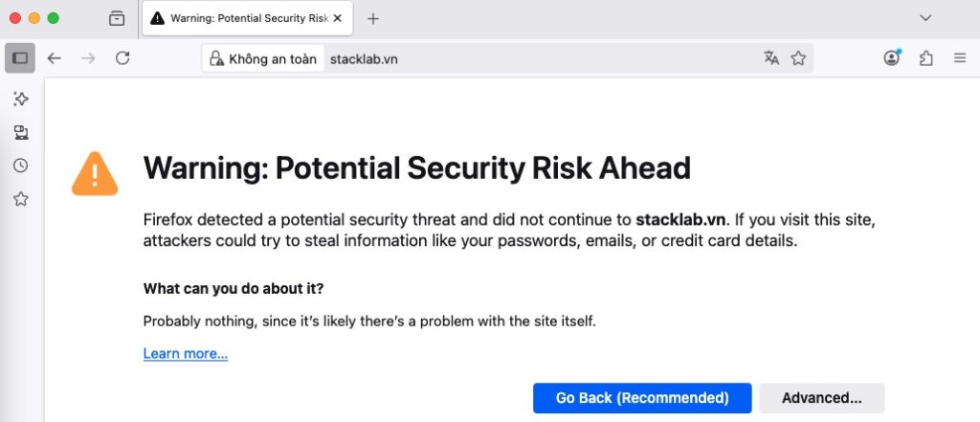Open a new tab with plus button
This screenshot has width=980, height=422.
click(x=373, y=19)
